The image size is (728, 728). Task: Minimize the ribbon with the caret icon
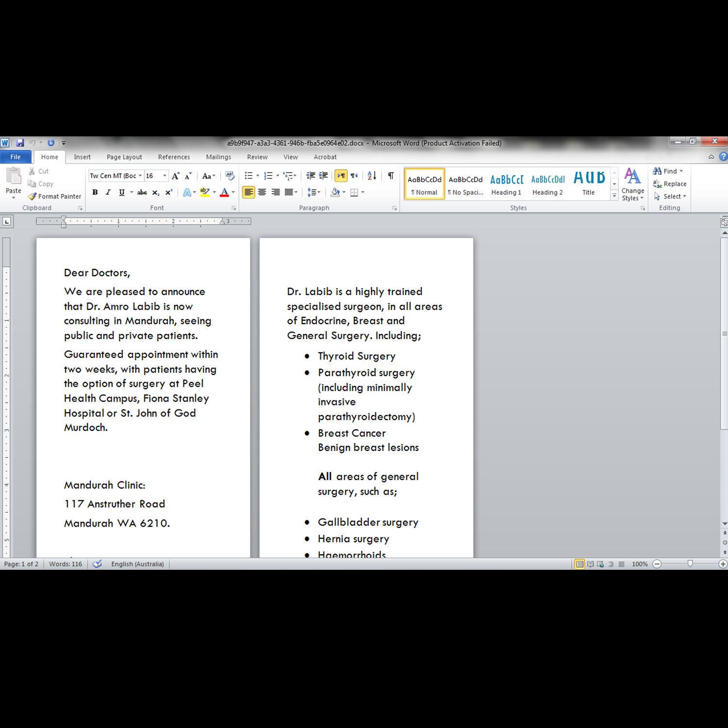[x=711, y=157]
